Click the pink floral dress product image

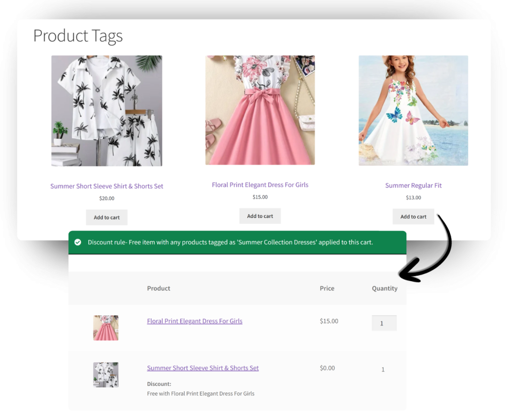pyautogui.click(x=260, y=110)
